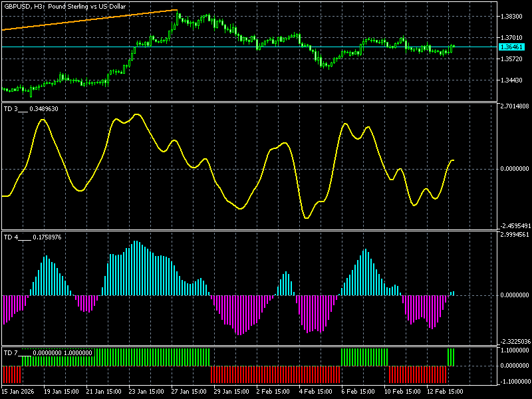
Task: Select the orange trend line on price chart
Action: (x=90, y=20)
